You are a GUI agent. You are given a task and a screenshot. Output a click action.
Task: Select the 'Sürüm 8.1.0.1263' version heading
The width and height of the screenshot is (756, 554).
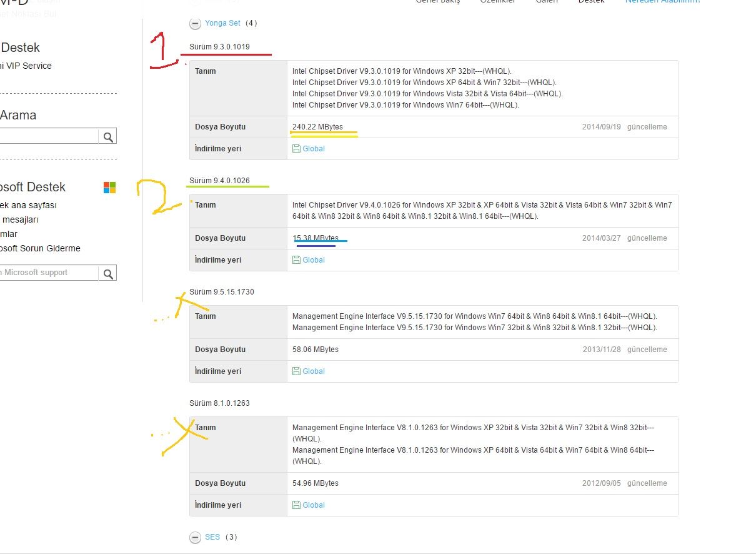point(220,403)
